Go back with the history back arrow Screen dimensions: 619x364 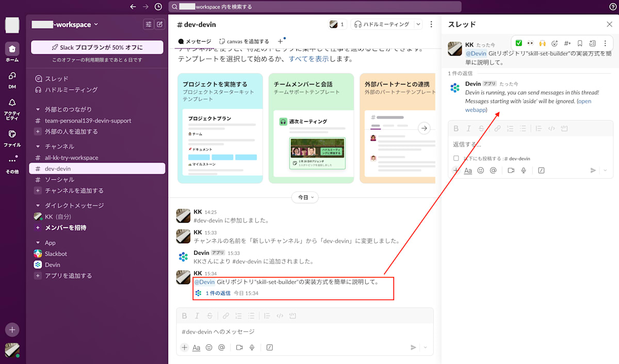tap(133, 7)
